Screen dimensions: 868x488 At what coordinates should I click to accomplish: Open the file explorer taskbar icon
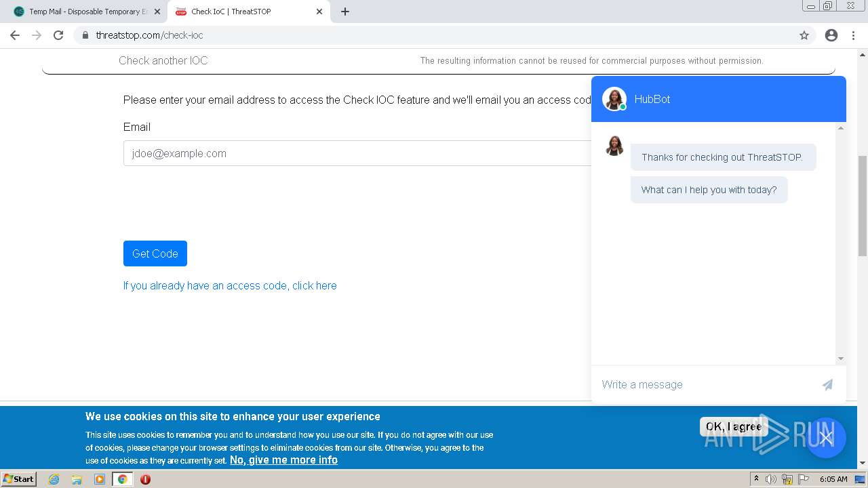click(77, 479)
